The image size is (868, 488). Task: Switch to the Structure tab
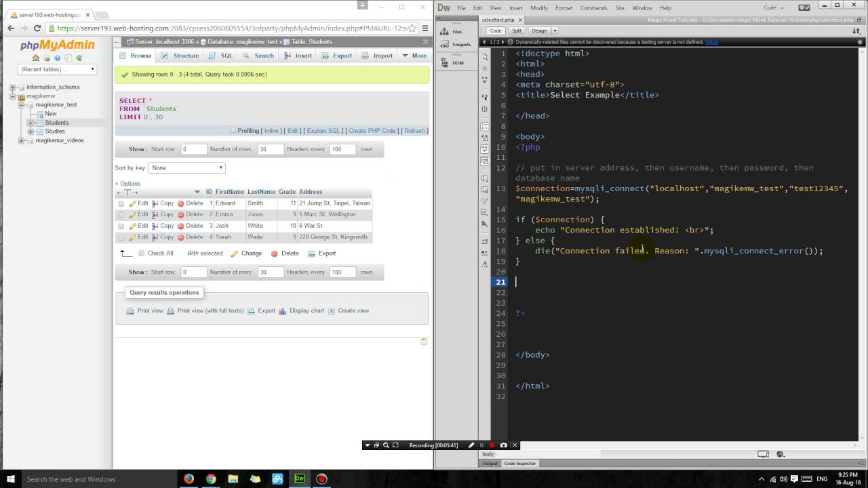tap(180, 56)
